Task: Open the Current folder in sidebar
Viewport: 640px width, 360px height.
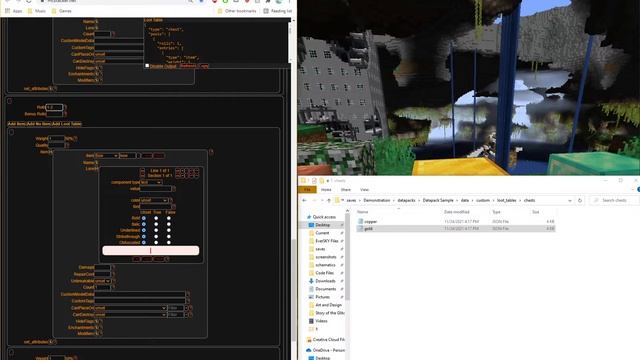Action: point(319,233)
